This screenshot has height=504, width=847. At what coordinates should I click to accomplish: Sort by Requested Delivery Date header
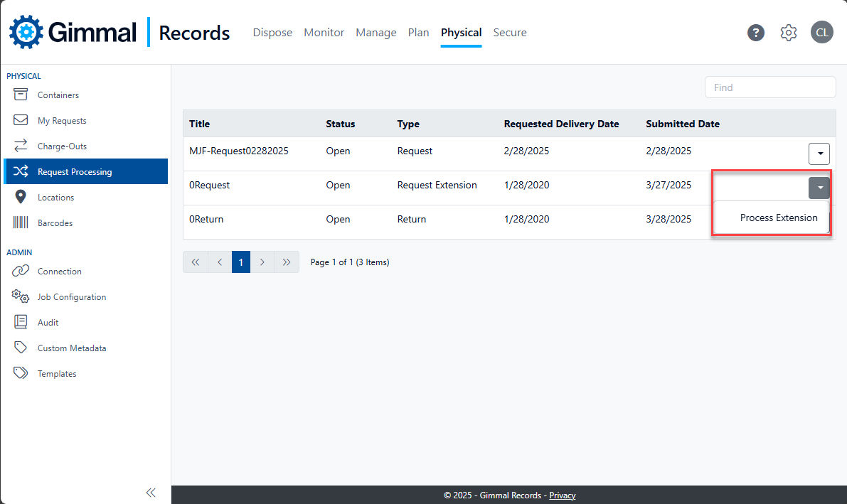tap(561, 124)
